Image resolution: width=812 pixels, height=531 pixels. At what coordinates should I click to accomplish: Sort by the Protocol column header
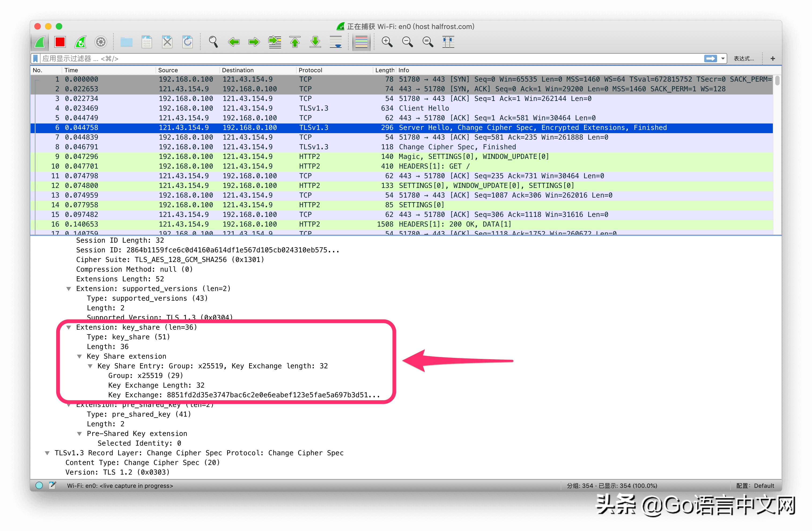[310, 70]
